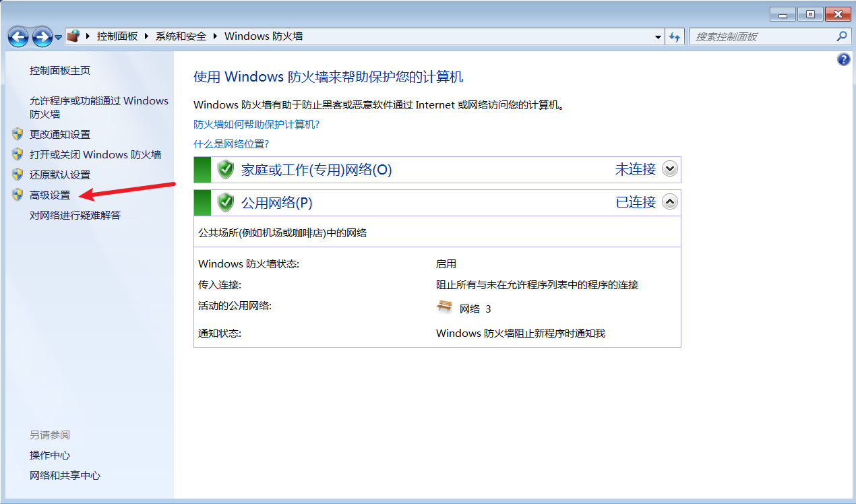Click the refresh button beside address bar
The height and width of the screenshot is (504, 856).
[675, 37]
